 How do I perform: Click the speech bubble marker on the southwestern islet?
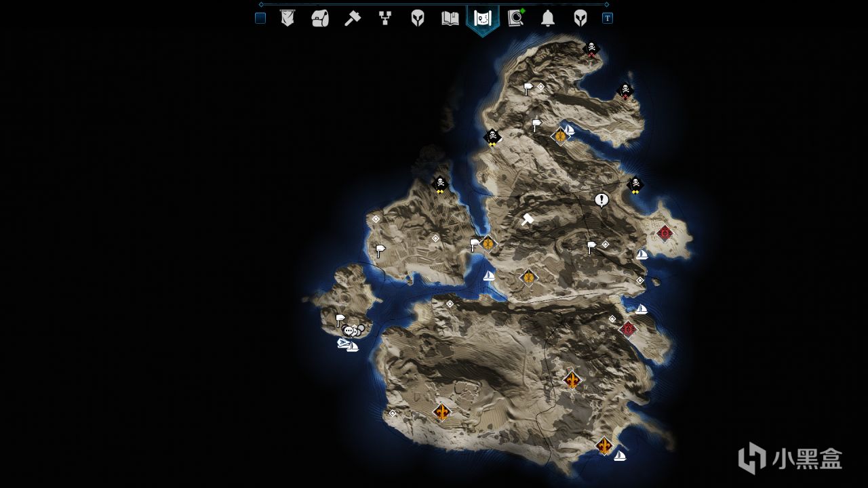click(349, 331)
